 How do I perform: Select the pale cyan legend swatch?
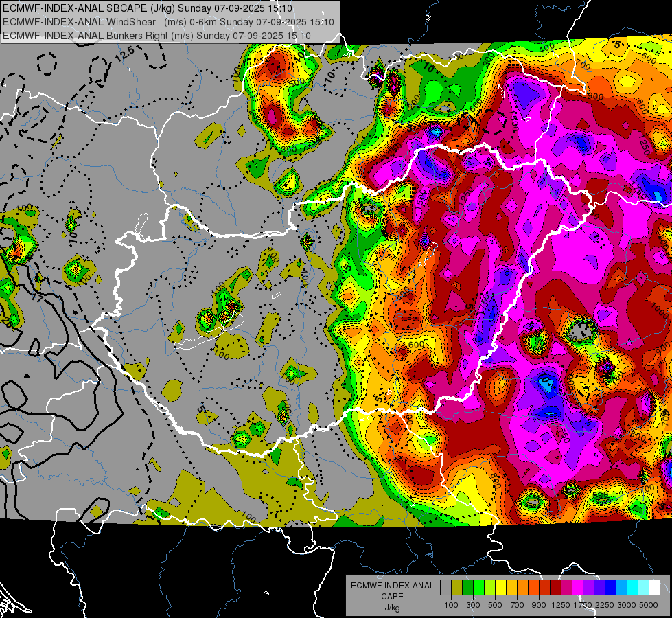click(x=644, y=588)
